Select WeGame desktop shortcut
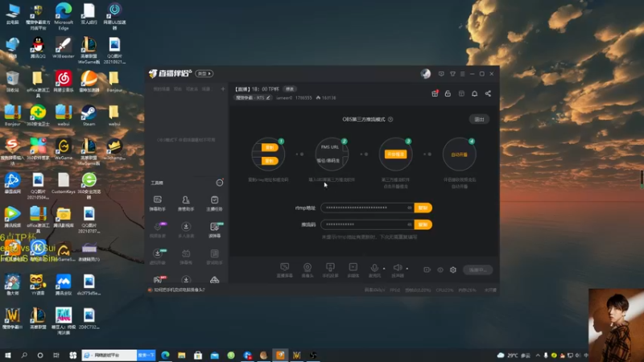Viewport: 644px width, 362px height. (x=64, y=149)
